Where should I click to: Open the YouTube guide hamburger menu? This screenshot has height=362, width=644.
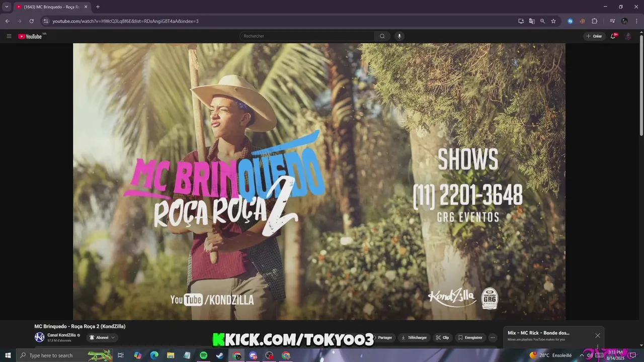[x=9, y=36]
